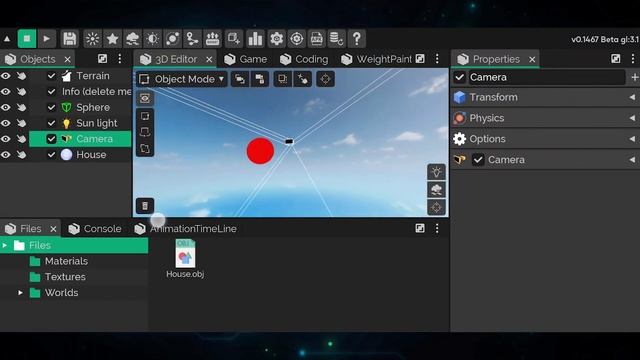Image resolution: width=640 pixels, height=360 pixels.
Task: Toggle visibility eye for Terrain
Action: tap(6, 76)
